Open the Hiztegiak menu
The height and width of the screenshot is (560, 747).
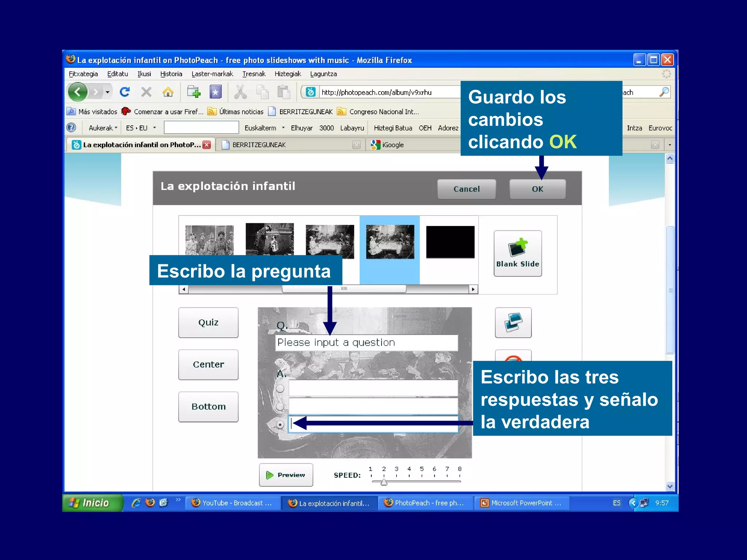pyautogui.click(x=288, y=74)
